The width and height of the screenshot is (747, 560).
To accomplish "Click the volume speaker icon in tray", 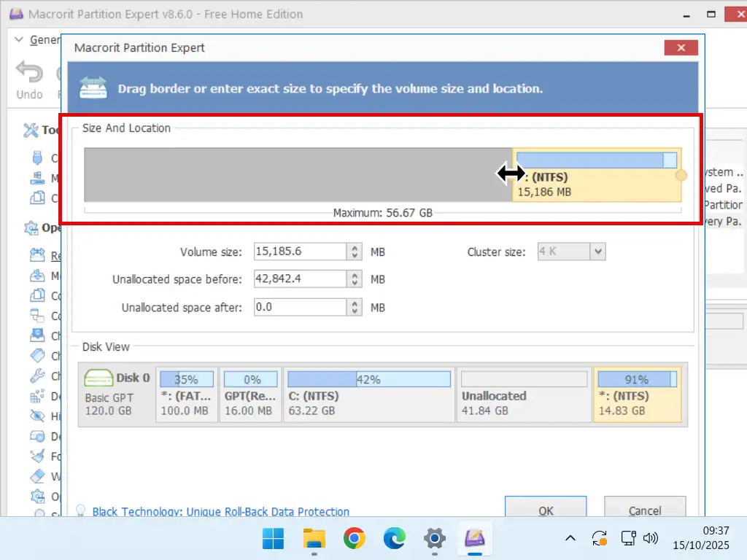I will 650,539.
